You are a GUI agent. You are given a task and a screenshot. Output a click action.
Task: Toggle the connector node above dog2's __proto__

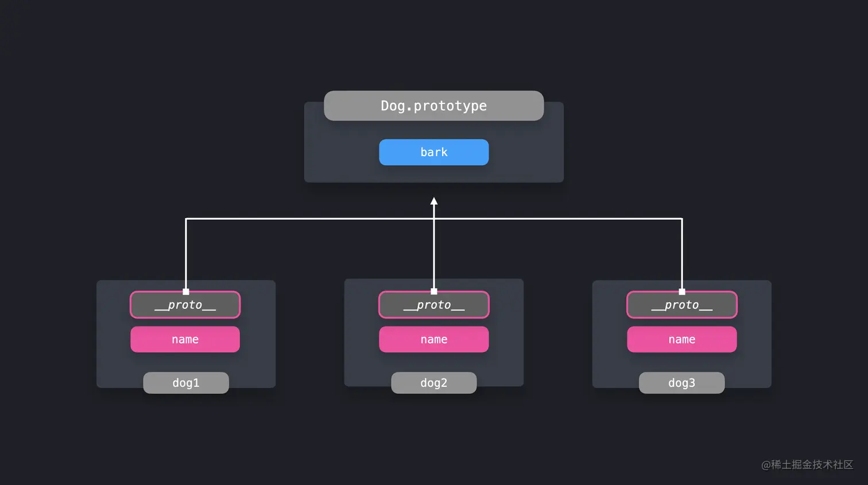(x=433, y=290)
